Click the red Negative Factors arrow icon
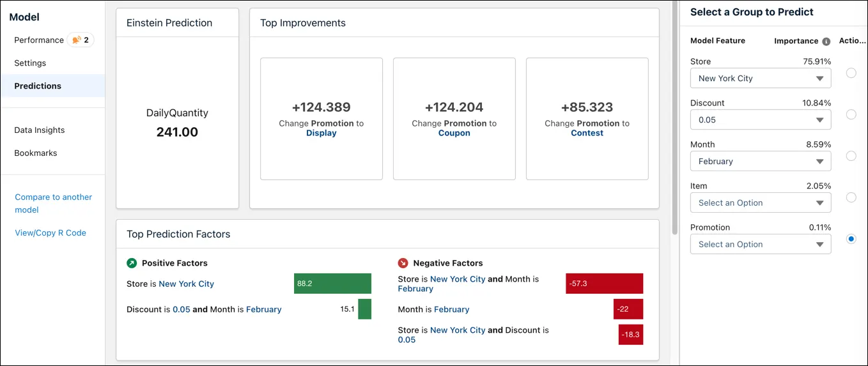Screen dimensions: 868x366 click(x=403, y=263)
